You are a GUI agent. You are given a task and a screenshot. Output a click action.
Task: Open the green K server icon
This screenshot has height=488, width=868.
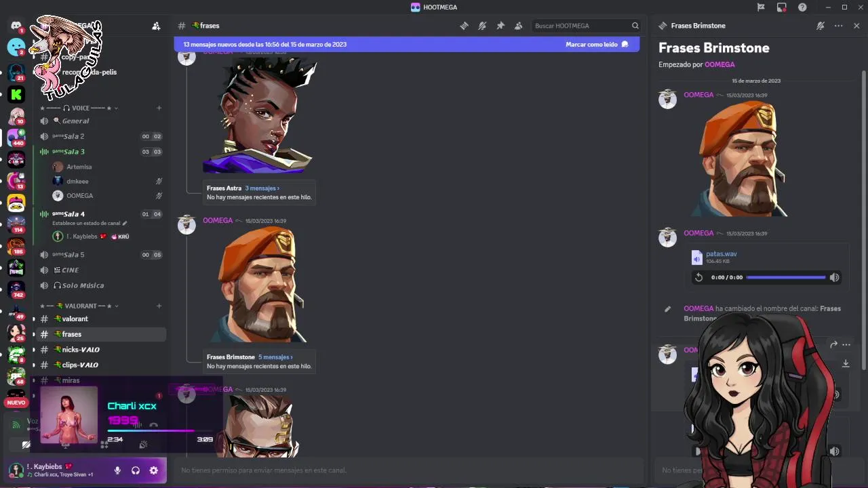[x=16, y=94]
